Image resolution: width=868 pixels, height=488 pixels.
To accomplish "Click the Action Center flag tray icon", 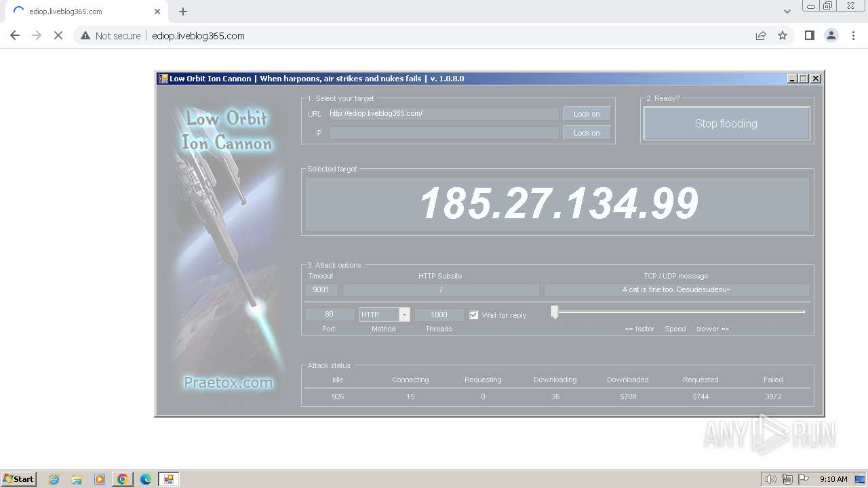I will 804,479.
